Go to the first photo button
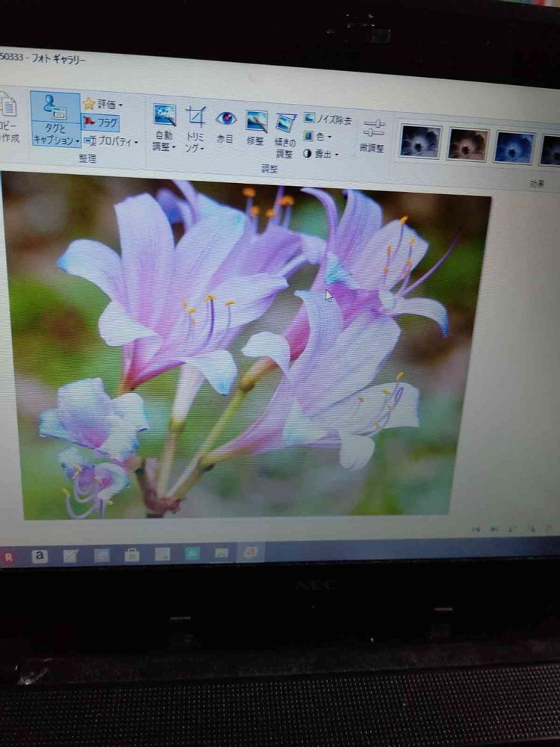This screenshot has width=560, height=747. (x=476, y=529)
